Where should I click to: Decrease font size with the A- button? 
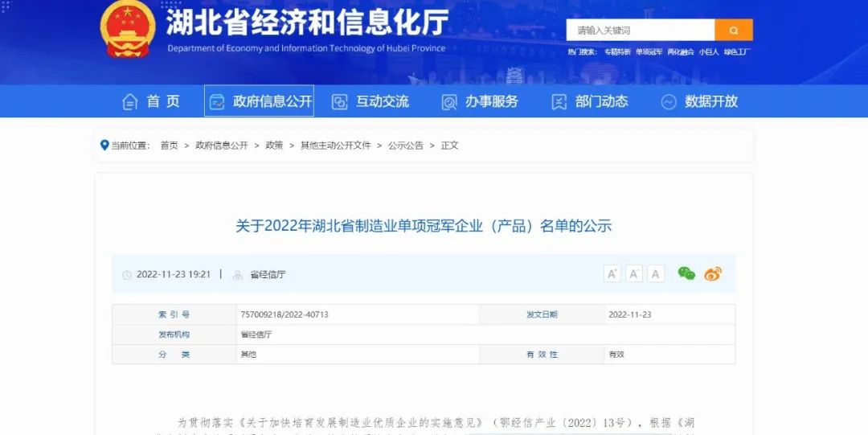(634, 273)
